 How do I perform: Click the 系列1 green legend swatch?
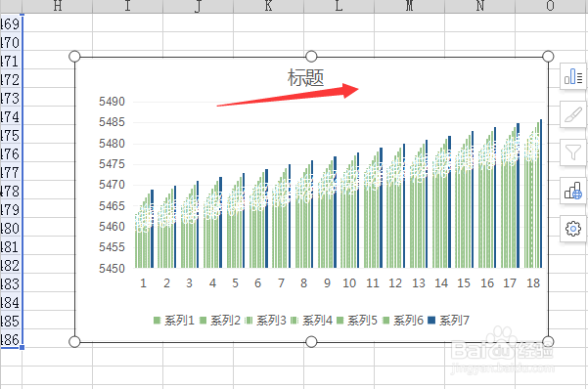pyautogui.click(x=158, y=320)
